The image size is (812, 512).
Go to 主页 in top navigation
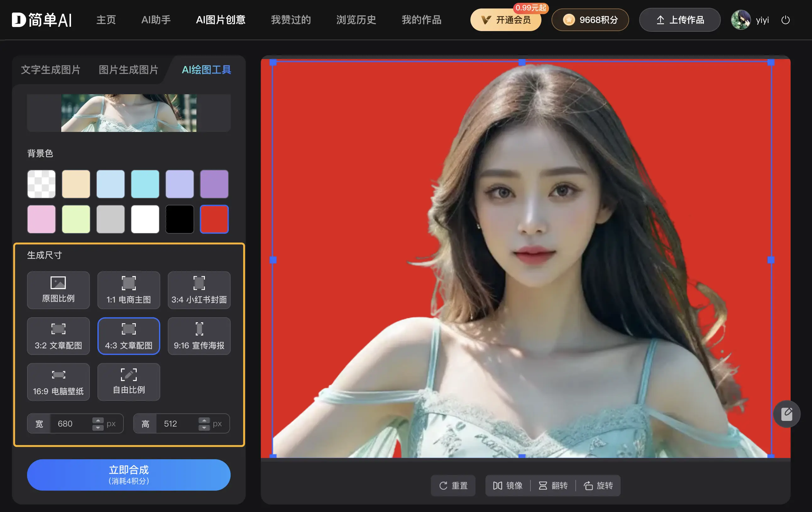click(106, 20)
